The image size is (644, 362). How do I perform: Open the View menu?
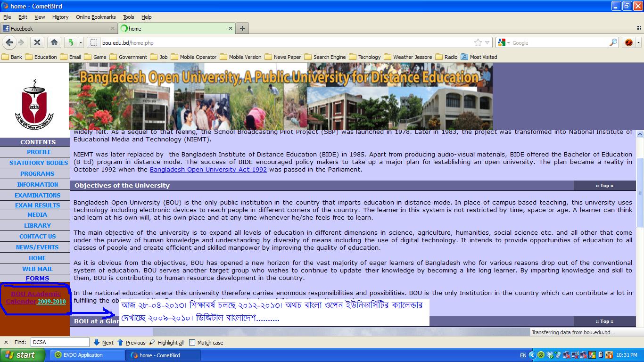tap(40, 17)
